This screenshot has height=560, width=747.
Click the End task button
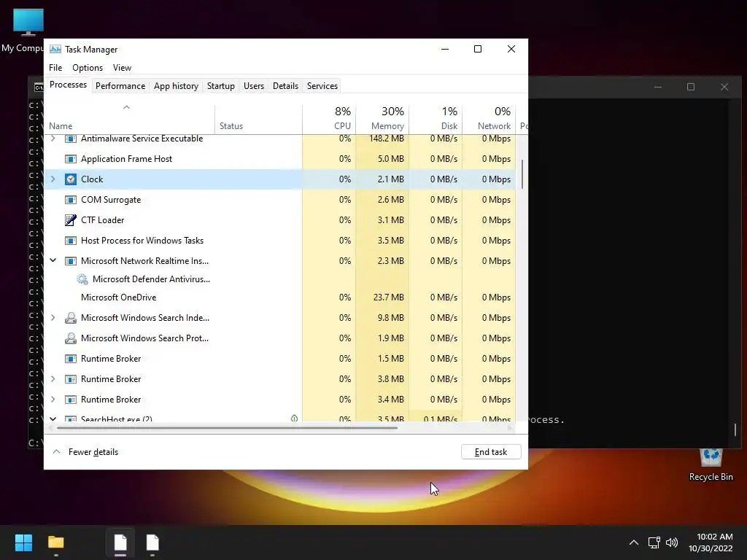pyautogui.click(x=491, y=452)
